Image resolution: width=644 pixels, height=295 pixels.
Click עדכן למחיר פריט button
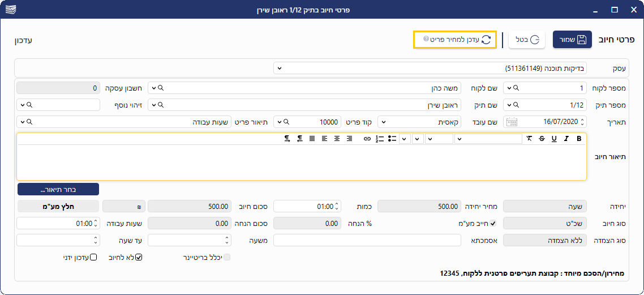click(455, 40)
